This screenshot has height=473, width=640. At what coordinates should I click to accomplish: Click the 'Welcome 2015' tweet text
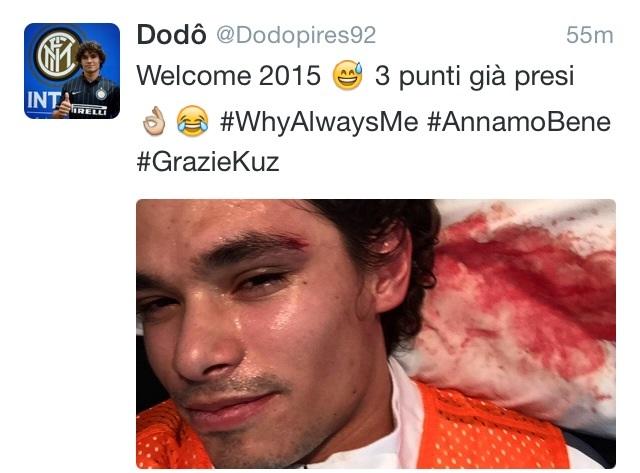229,76
